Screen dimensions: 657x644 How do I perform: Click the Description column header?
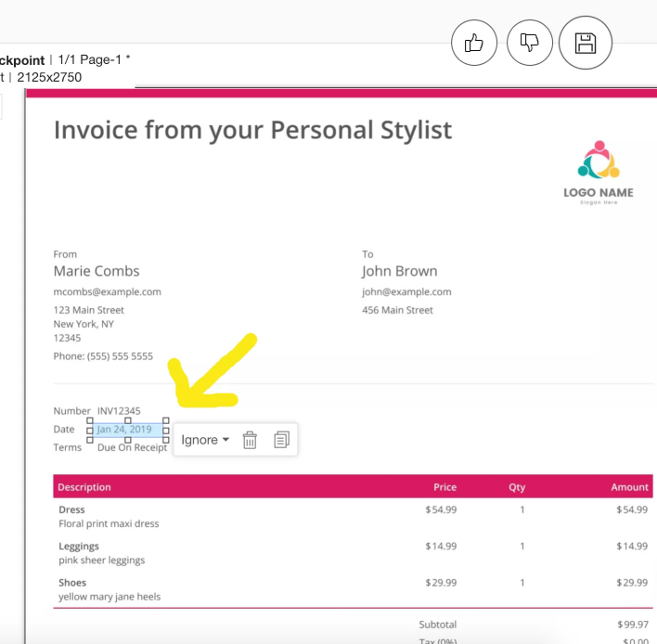[84, 487]
